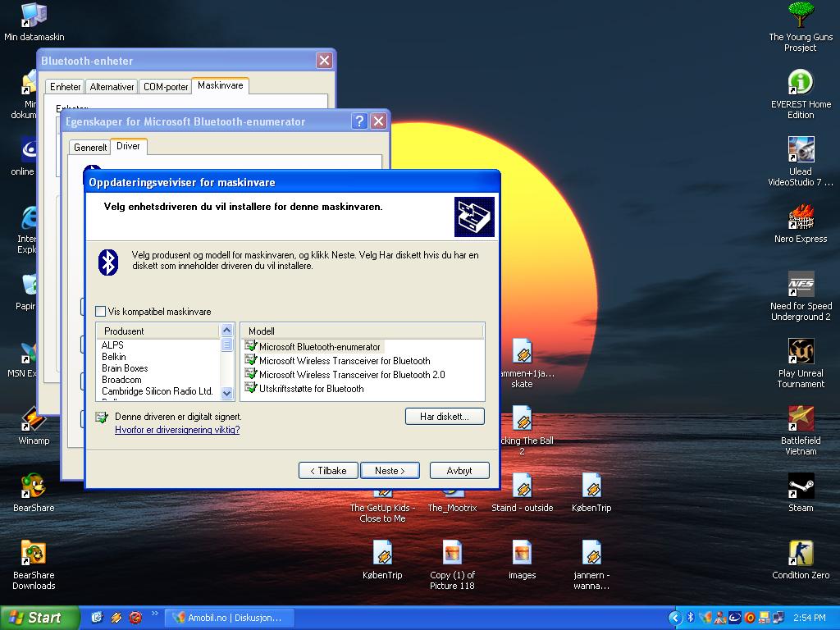Open Winamp desktop shortcut

pos(34,426)
